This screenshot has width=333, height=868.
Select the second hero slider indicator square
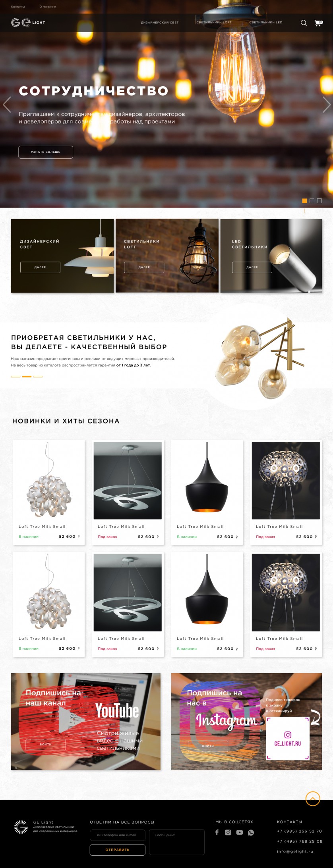[312, 201]
